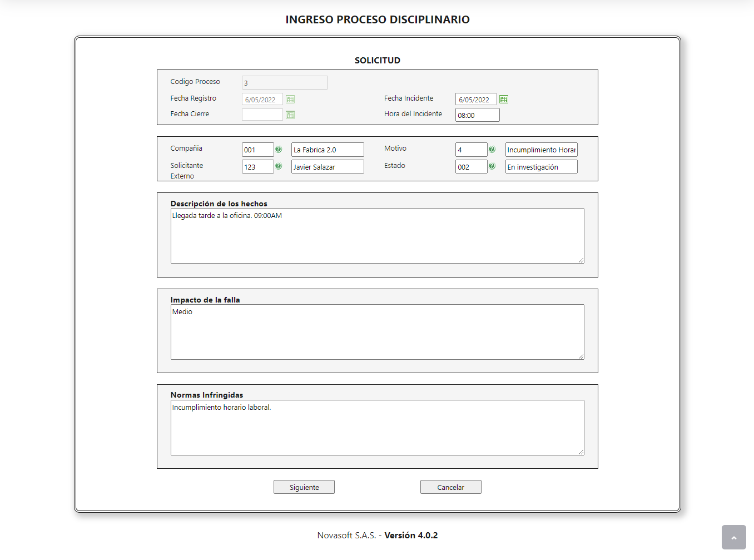Click the Novasoft S.A.S. Versión 4.0.2 footer
The height and width of the screenshot is (560, 754).
[378, 536]
